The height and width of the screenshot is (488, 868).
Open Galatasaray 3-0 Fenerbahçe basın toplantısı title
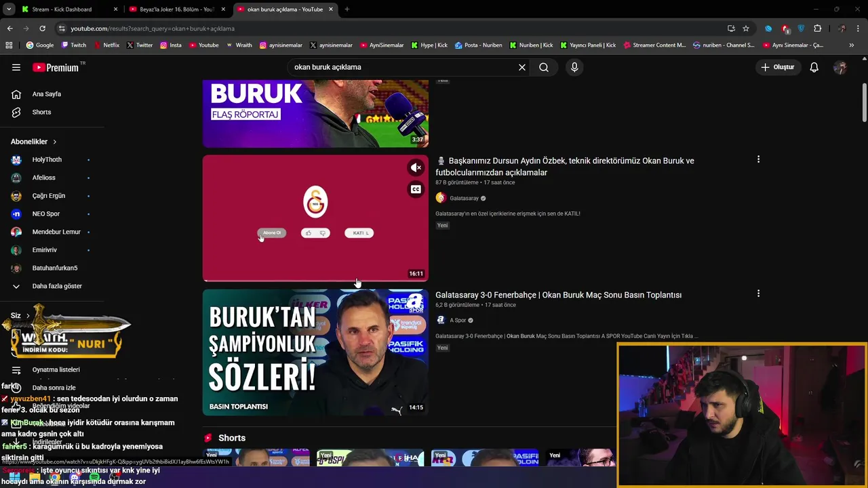click(x=558, y=295)
